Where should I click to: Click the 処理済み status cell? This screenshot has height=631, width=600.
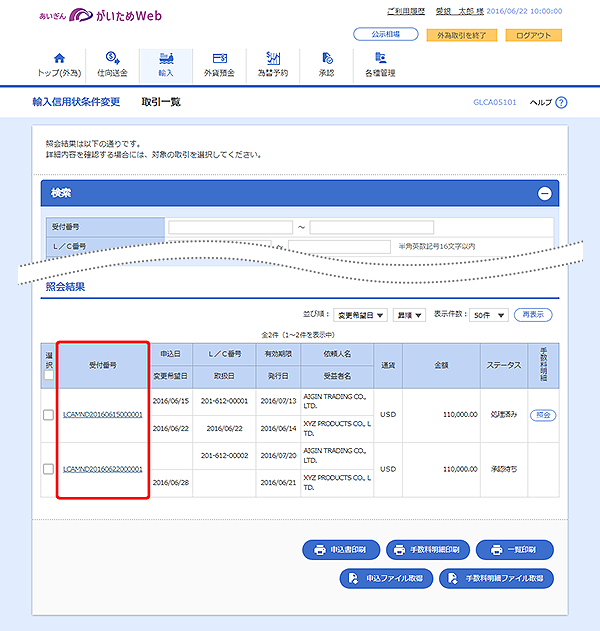pyautogui.click(x=504, y=414)
